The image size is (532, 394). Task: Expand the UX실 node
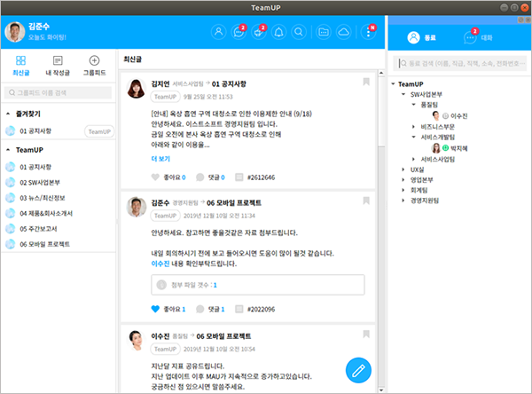(x=403, y=169)
